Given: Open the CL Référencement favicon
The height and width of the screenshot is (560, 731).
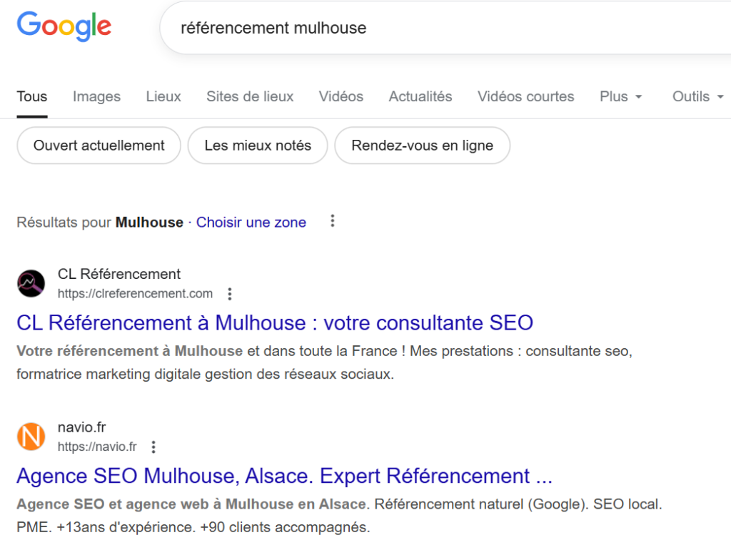Looking at the screenshot, I should (x=31, y=283).
